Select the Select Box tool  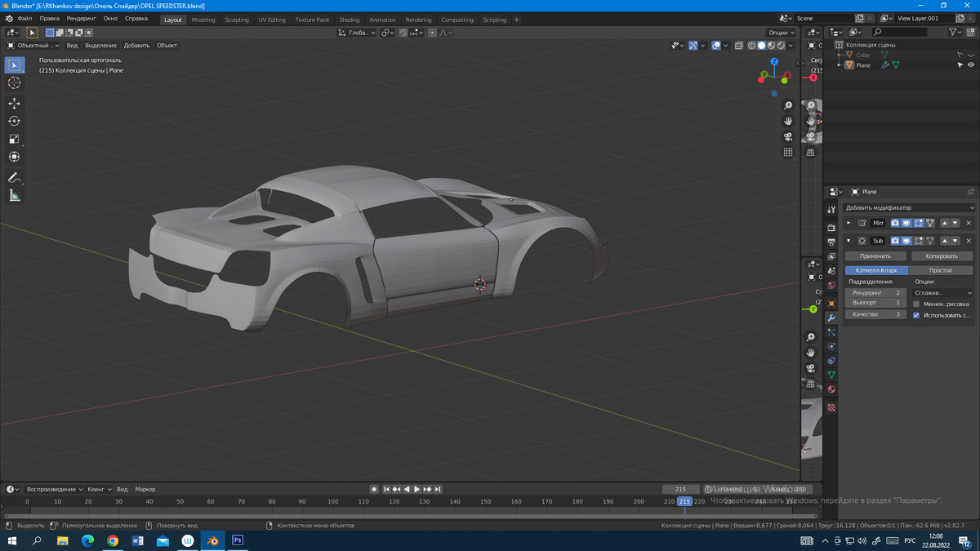pyautogui.click(x=15, y=65)
